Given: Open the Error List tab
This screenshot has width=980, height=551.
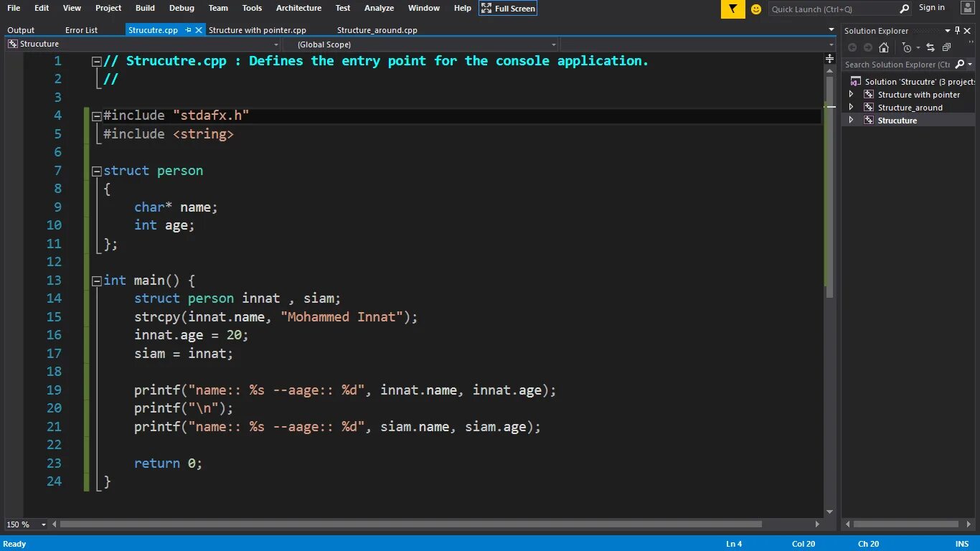Looking at the screenshot, I should pyautogui.click(x=81, y=30).
